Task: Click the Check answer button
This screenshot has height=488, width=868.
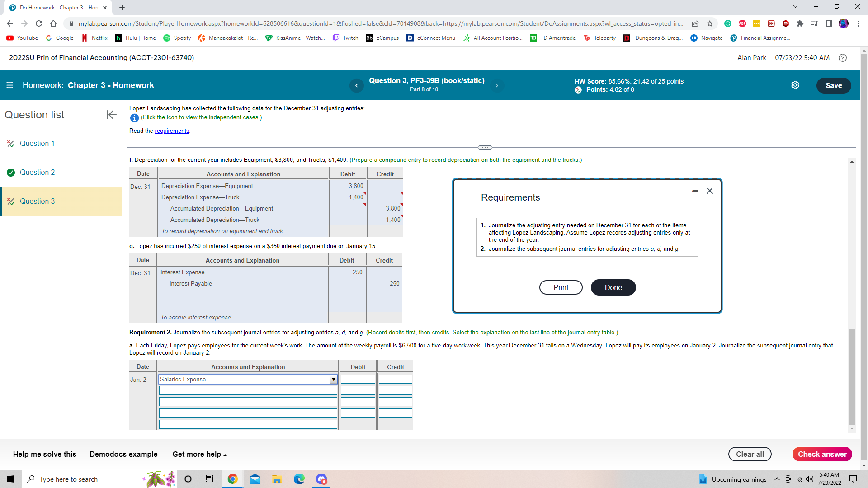Action: coord(821,454)
